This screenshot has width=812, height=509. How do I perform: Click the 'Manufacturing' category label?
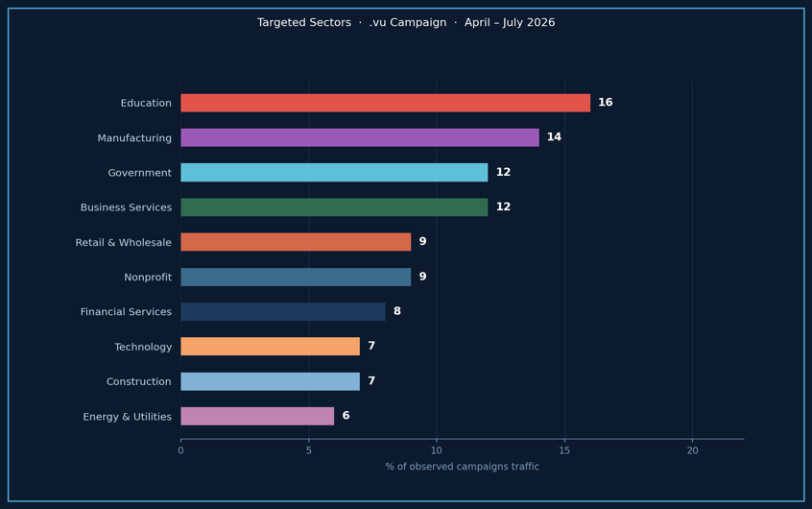click(x=134, y=138)
